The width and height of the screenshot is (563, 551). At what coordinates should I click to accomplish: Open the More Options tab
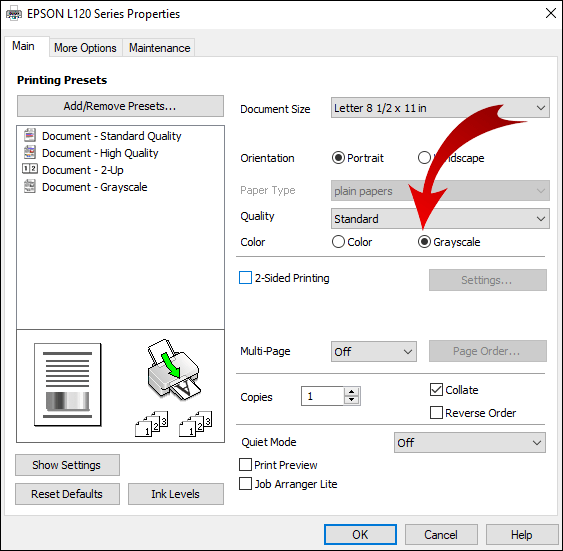point(85,48)
